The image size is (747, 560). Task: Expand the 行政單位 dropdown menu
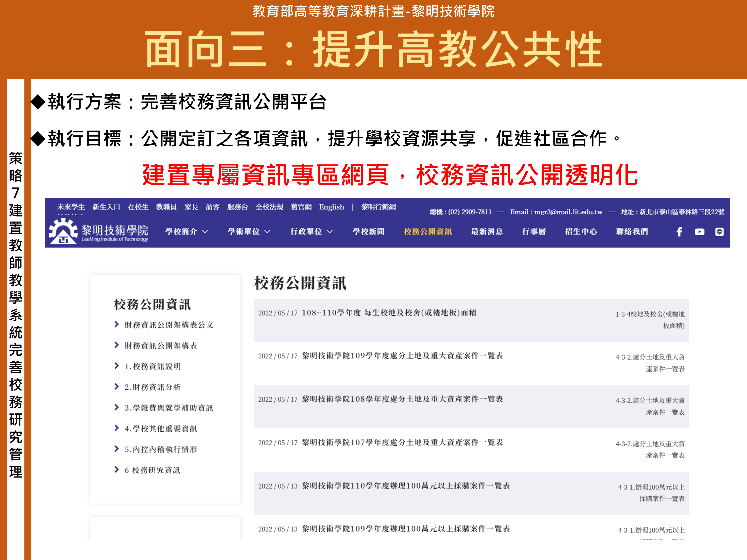[x=311, y=231]
